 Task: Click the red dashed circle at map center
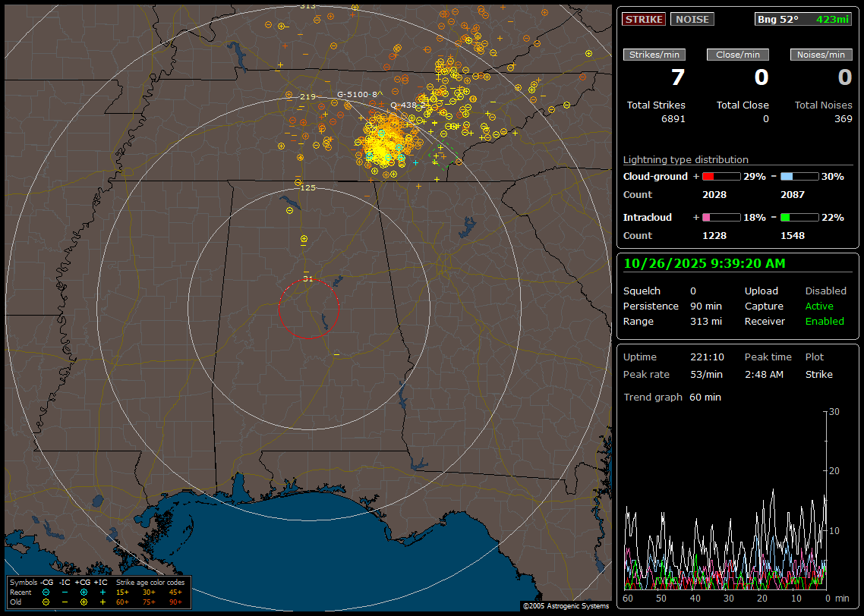click(308, 309)
